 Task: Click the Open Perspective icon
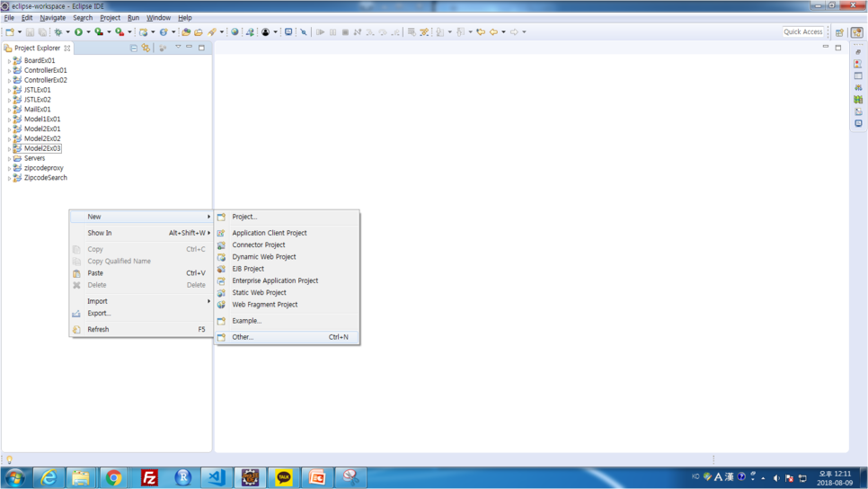coord(839,32)
